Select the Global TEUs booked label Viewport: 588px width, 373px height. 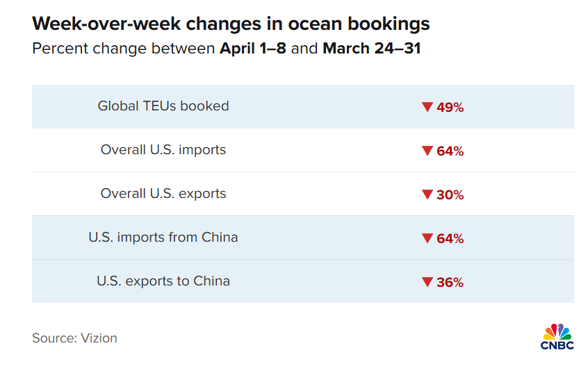(x=163, y=106)
